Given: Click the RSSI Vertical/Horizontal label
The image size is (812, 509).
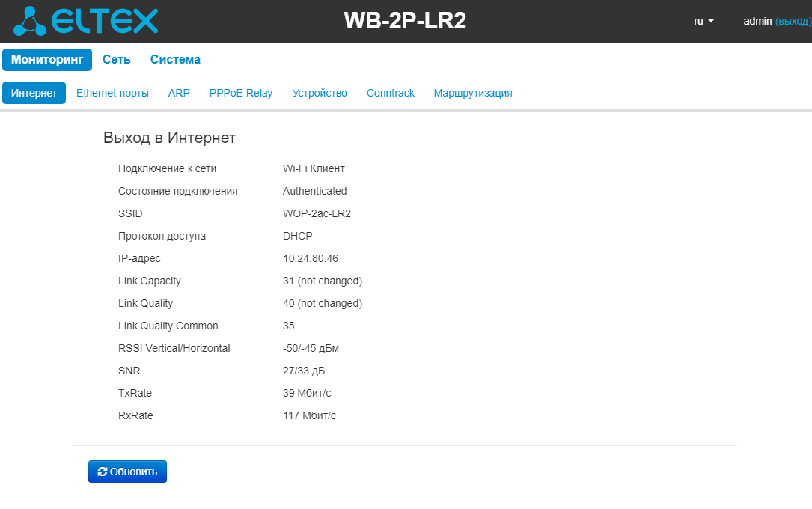Looking at the screenshot, I should pyautogui.click(x=174, y=349).
